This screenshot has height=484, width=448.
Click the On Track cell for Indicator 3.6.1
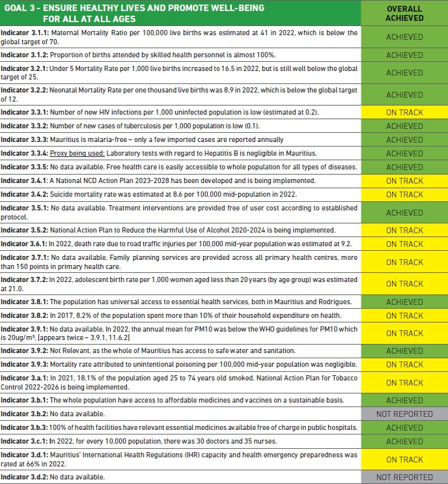click(x=404, y=244)
